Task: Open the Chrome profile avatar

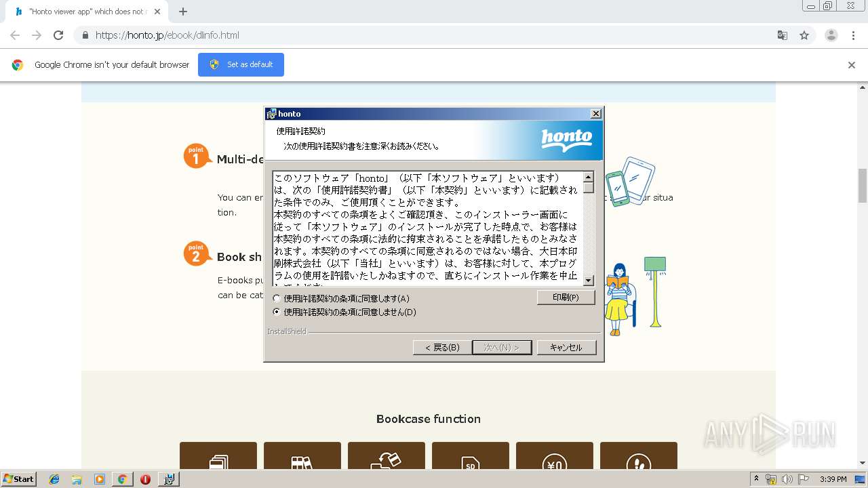Action: (831, 35)
